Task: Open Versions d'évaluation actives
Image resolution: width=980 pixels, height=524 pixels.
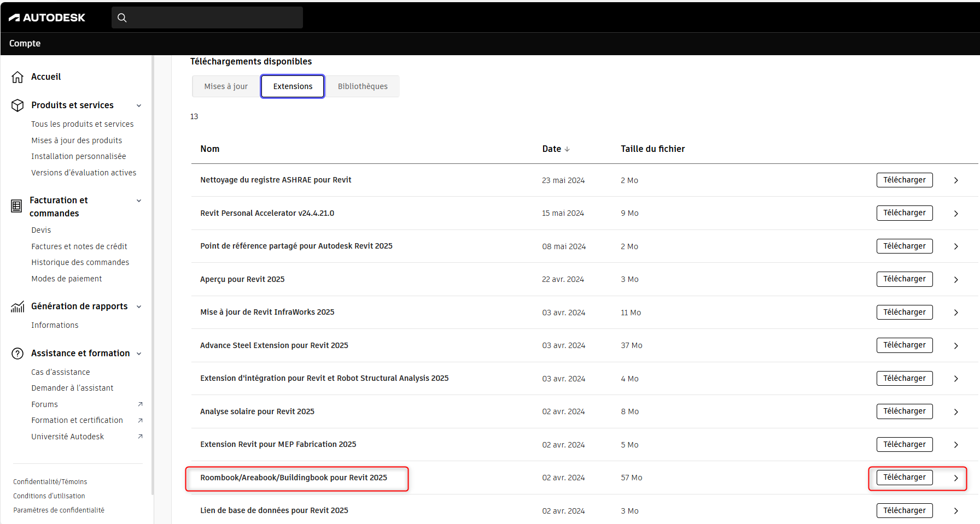Action: [84, 173]
